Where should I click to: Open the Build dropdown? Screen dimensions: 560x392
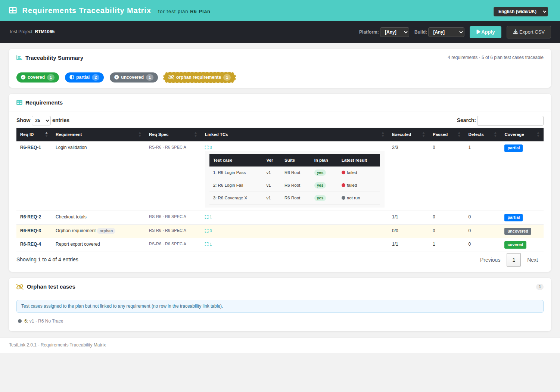(446, 32)
